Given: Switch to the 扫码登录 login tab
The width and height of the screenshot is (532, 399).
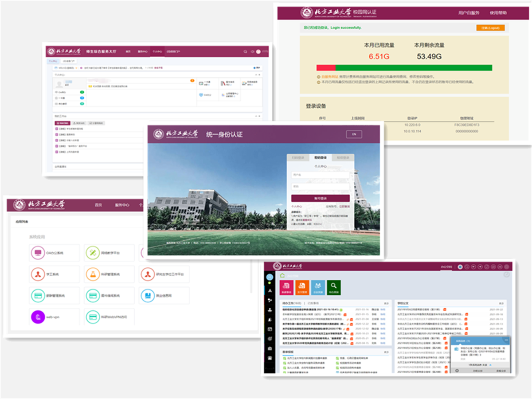Looking at the screenshot, I should click(x=298, y=157).
